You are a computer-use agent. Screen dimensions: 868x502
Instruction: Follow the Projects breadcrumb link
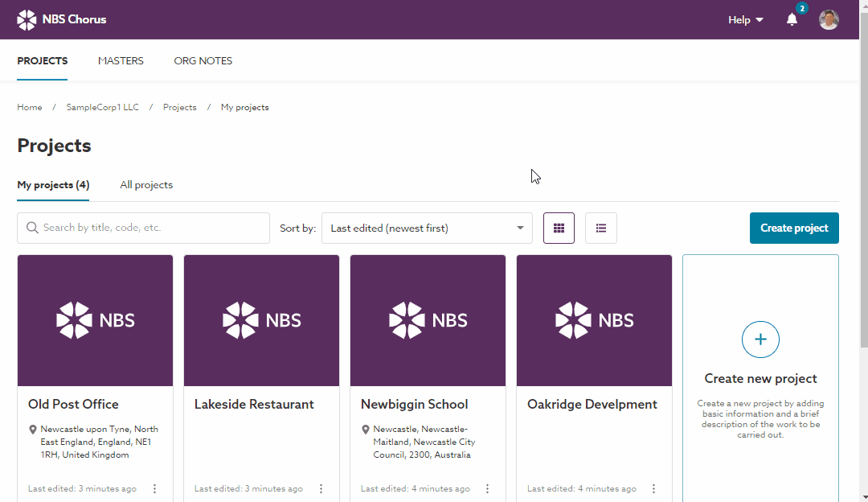click(179, 108)
